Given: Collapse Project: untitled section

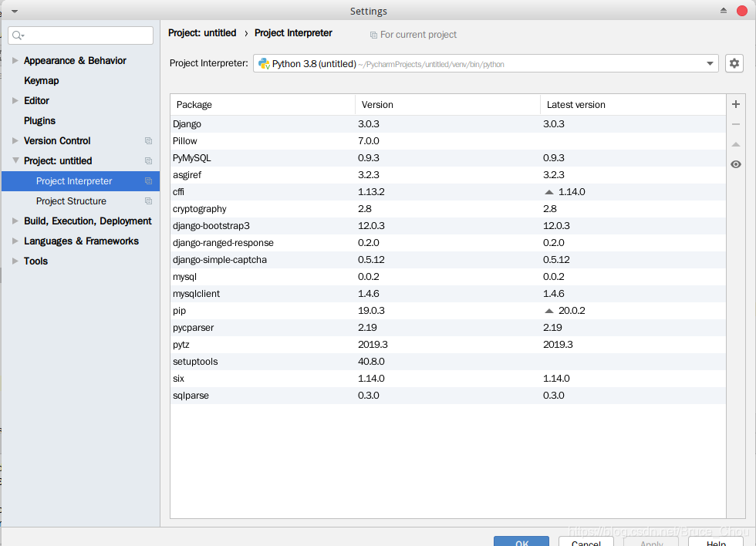Looking at the screenshot, I should 15,160.
